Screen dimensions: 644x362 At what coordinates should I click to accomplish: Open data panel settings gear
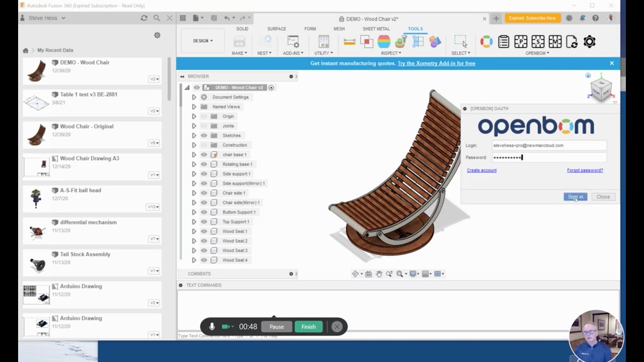(x=157, y=35)
